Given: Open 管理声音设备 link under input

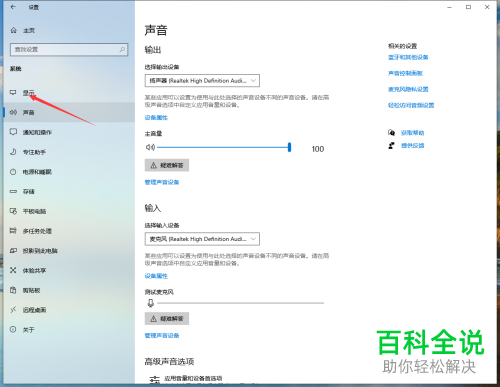Looking at the screenshot, I should tap(162, 335).
